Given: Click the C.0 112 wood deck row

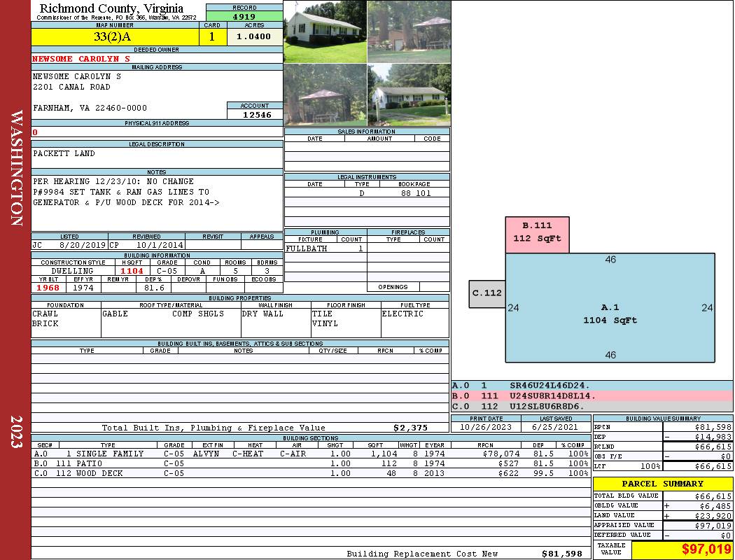Looking at the screenshot, I should [x=311, y=473].
